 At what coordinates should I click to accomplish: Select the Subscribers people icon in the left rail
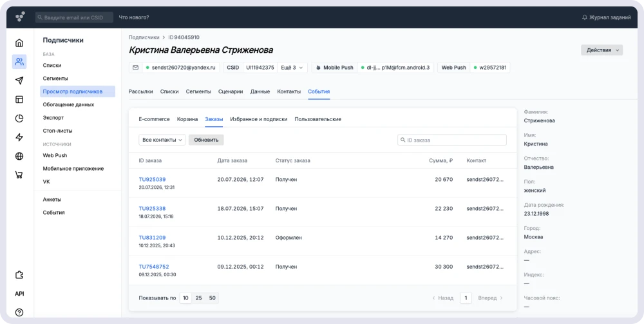[x=19, y=62]
